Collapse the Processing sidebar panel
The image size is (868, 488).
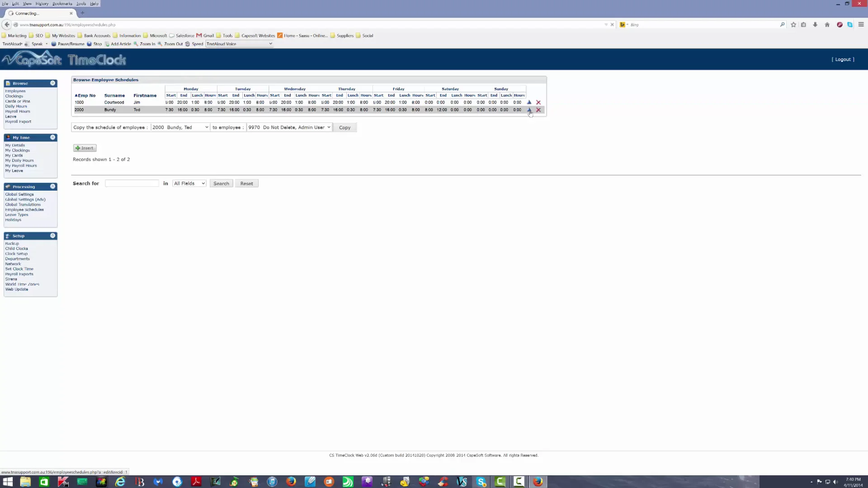point(52,187)
